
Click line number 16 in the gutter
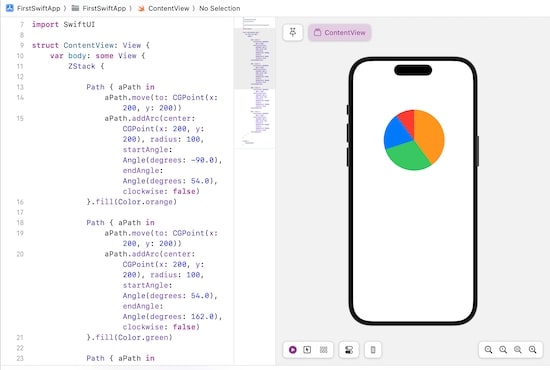tap(20, 202)
